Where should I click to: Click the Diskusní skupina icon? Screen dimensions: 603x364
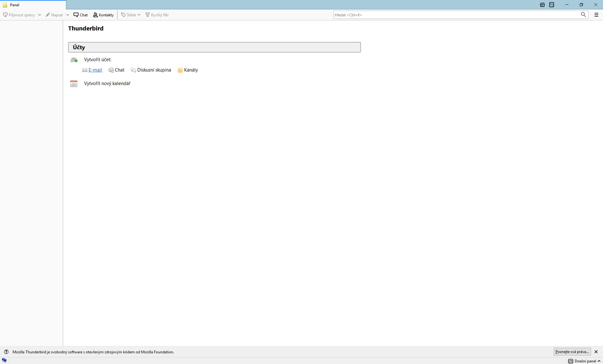(133, 70)
